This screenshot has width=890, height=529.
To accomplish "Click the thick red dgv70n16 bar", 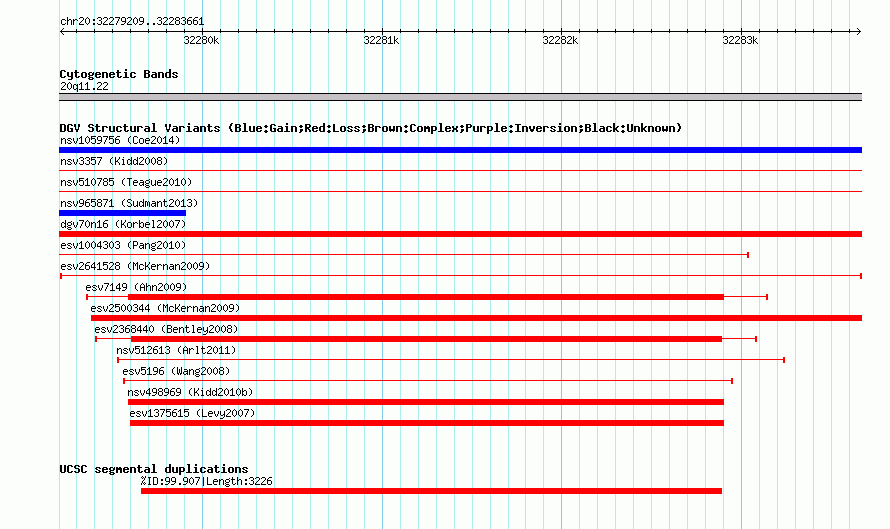I will click(x=460, y=234).
